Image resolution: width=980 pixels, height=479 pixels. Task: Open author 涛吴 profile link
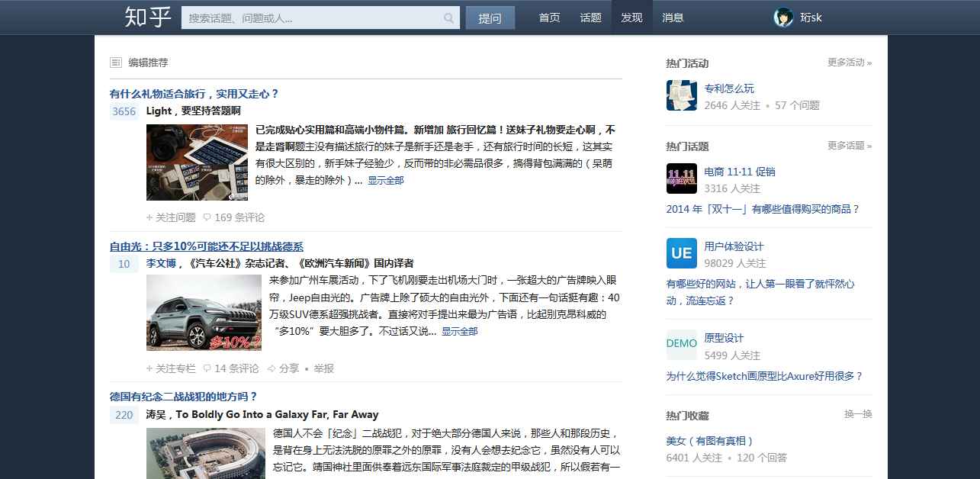[x=156, y=414]
